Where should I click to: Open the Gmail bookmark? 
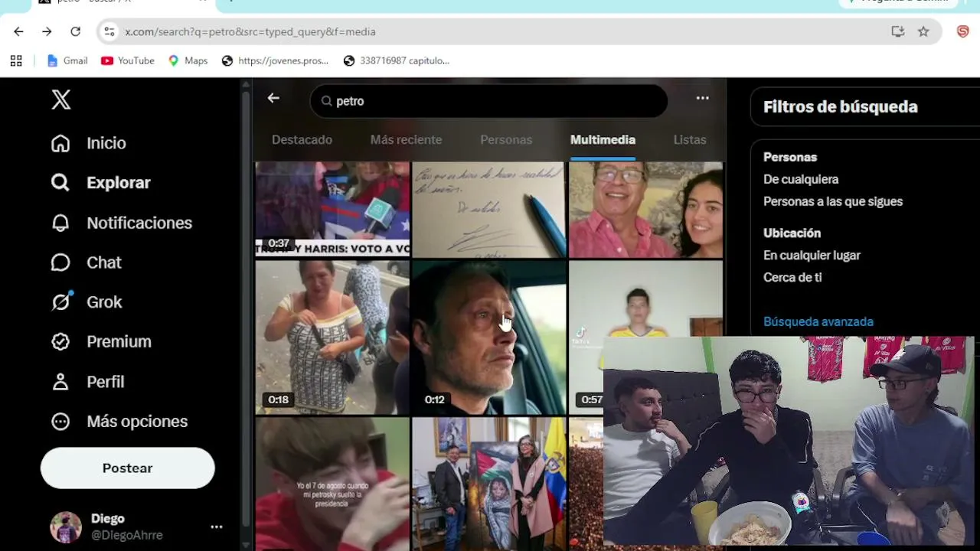[x=67, y=60]
